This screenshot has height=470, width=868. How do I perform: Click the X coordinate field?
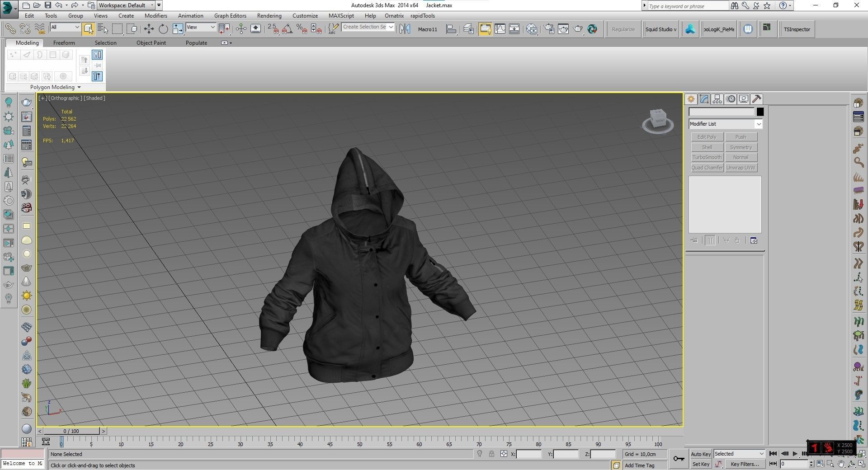(x=529, y=454)
